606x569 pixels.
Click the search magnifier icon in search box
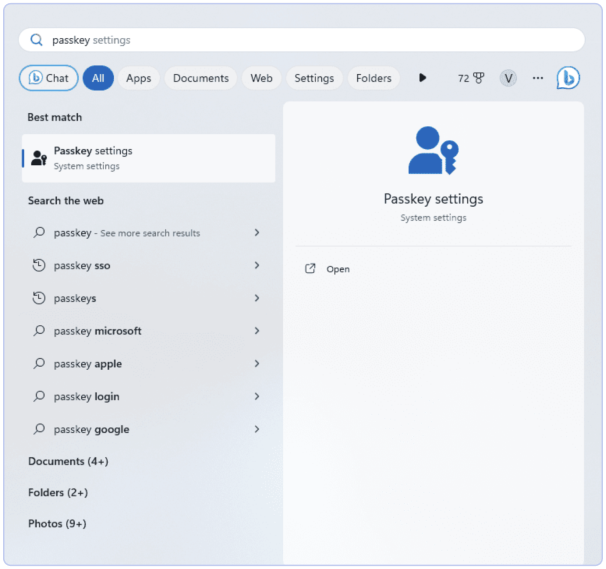point(36,40)
